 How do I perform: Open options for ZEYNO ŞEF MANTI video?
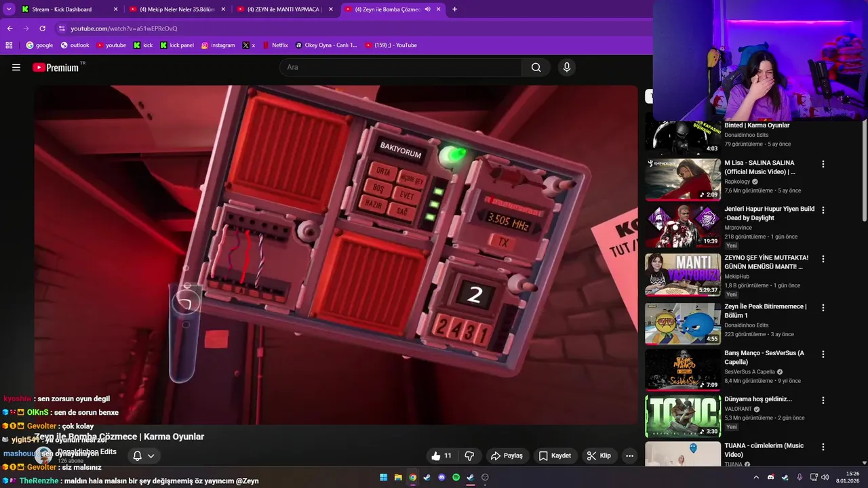[823, 259]
